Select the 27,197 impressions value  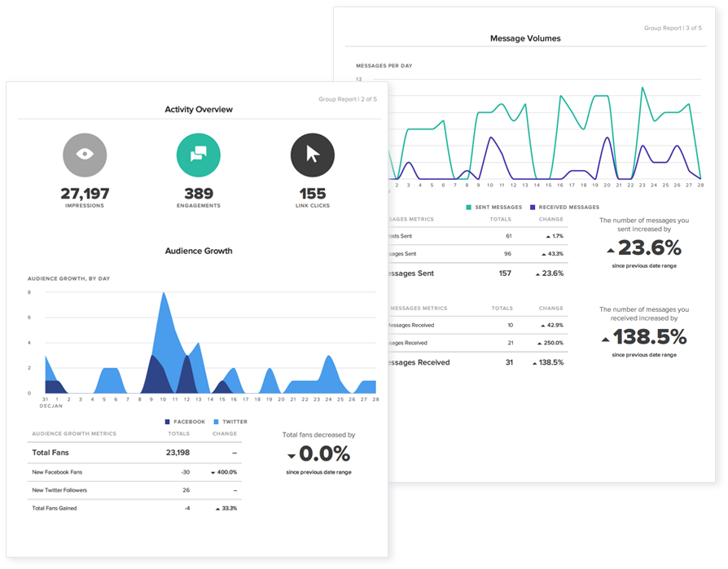click(x=85, y=194)
